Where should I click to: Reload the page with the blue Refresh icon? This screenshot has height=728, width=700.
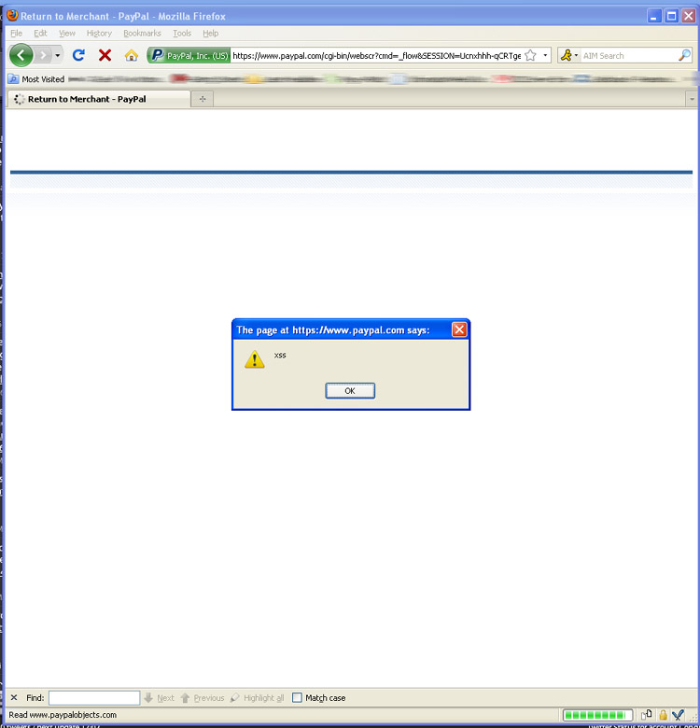point(78,55)
